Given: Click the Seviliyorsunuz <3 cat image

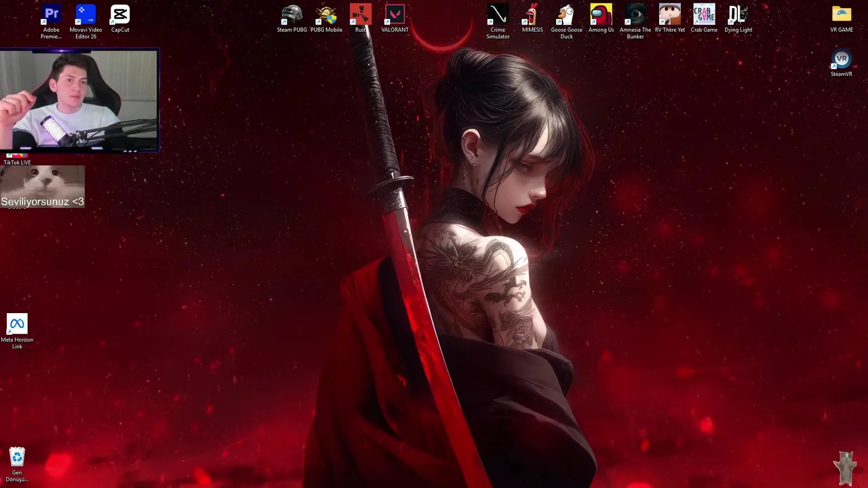Looking at the screenshot, I should [x=42, y=186].
